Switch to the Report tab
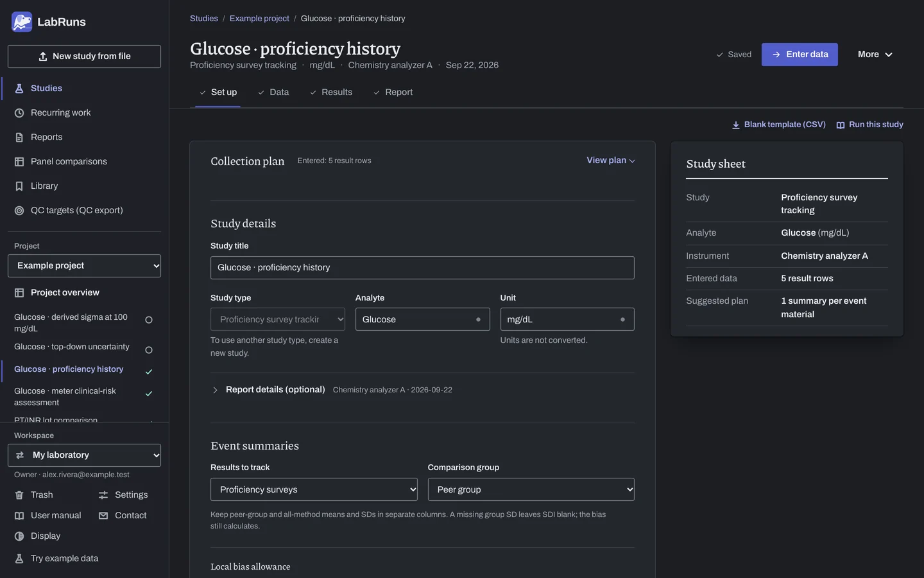 coord(393,92)
